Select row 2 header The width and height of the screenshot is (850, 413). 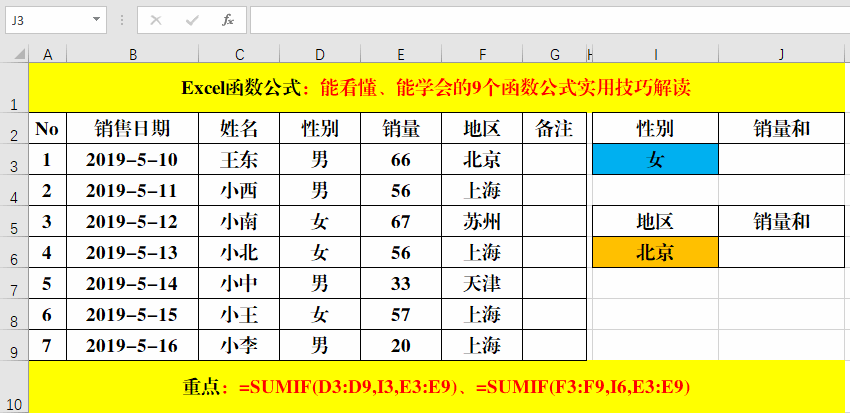point(14,128)
